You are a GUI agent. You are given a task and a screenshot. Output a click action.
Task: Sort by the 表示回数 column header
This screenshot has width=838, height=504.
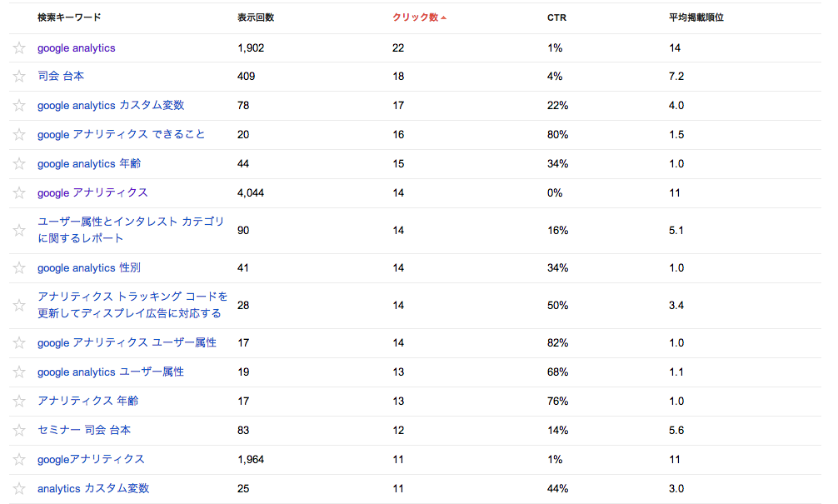click(x=256, y=17)
